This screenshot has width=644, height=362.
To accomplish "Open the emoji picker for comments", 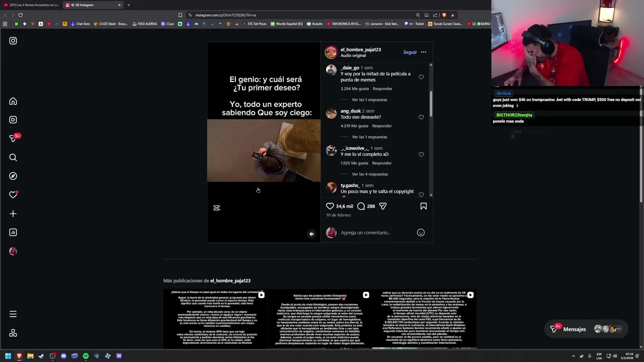I will (421, 233).
